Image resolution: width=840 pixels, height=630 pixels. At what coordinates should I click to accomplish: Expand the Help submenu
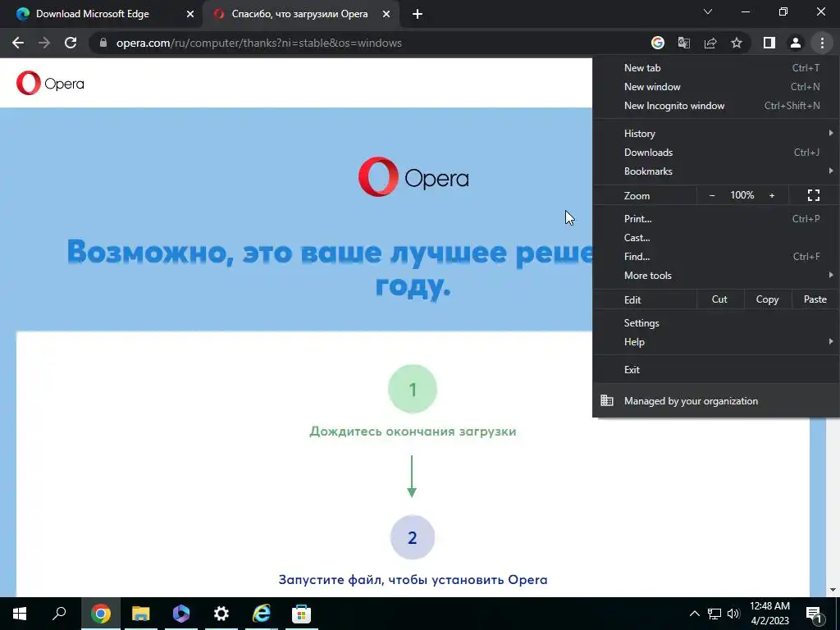[715, 342]
